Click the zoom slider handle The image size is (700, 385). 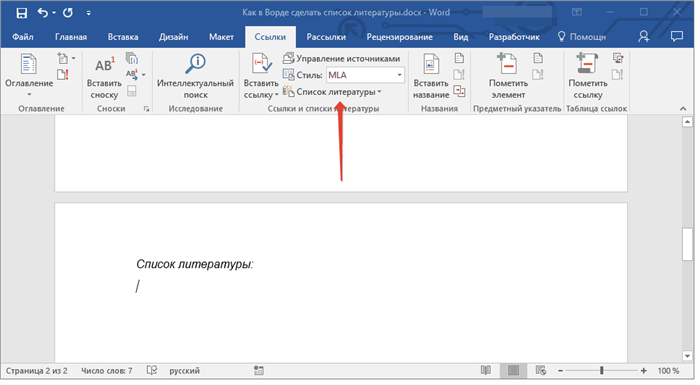point(602,370)
